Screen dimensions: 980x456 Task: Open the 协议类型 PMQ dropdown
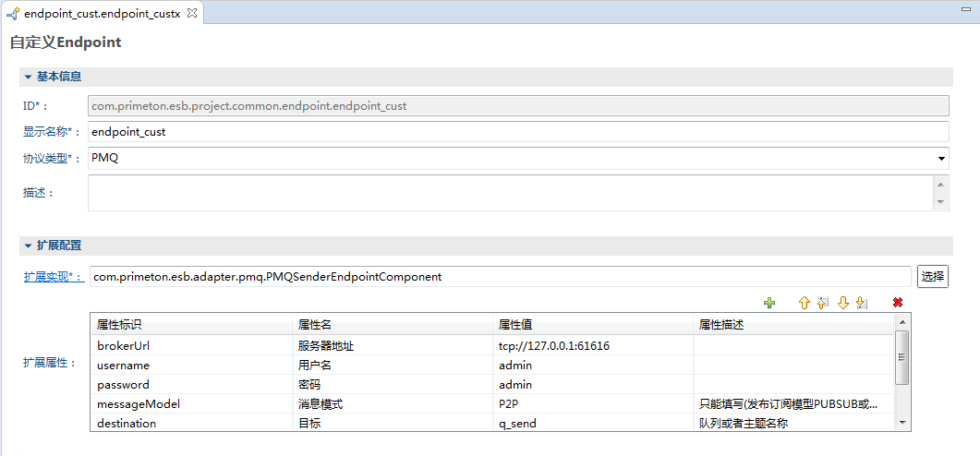(940, 159)
